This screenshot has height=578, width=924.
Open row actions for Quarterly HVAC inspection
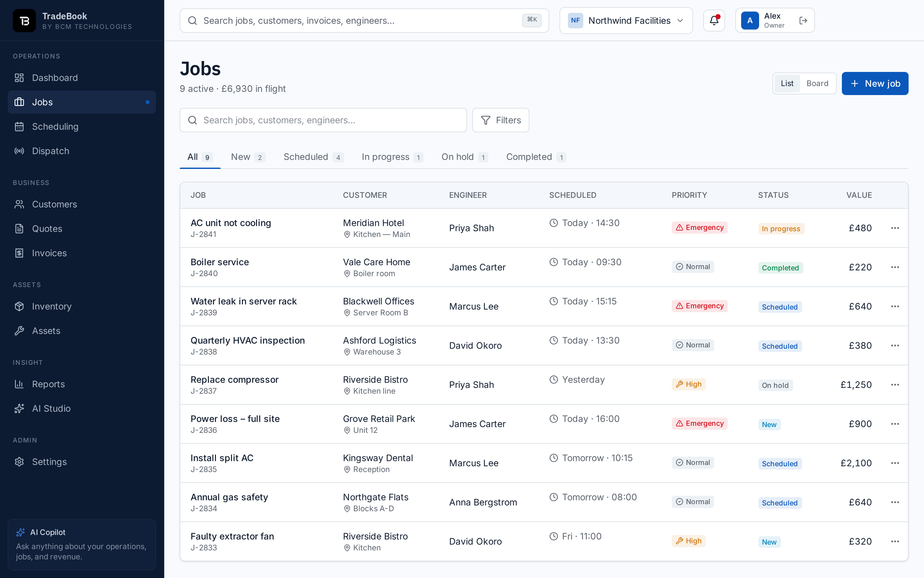(x=895, y=346)
